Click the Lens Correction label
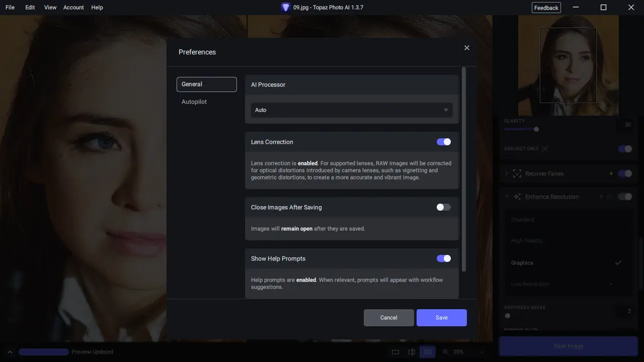 (x=272, y=142)
